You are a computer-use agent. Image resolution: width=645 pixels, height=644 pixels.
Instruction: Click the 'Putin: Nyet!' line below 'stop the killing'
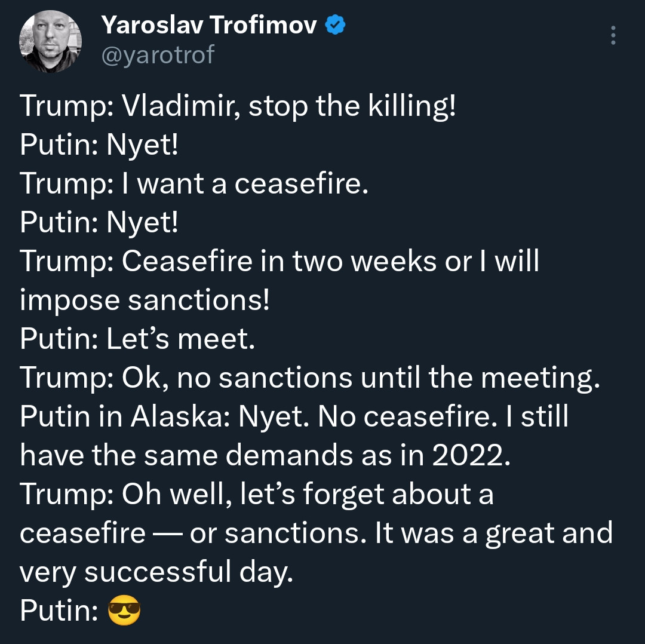pyautogui.click(x=99, y=145)
